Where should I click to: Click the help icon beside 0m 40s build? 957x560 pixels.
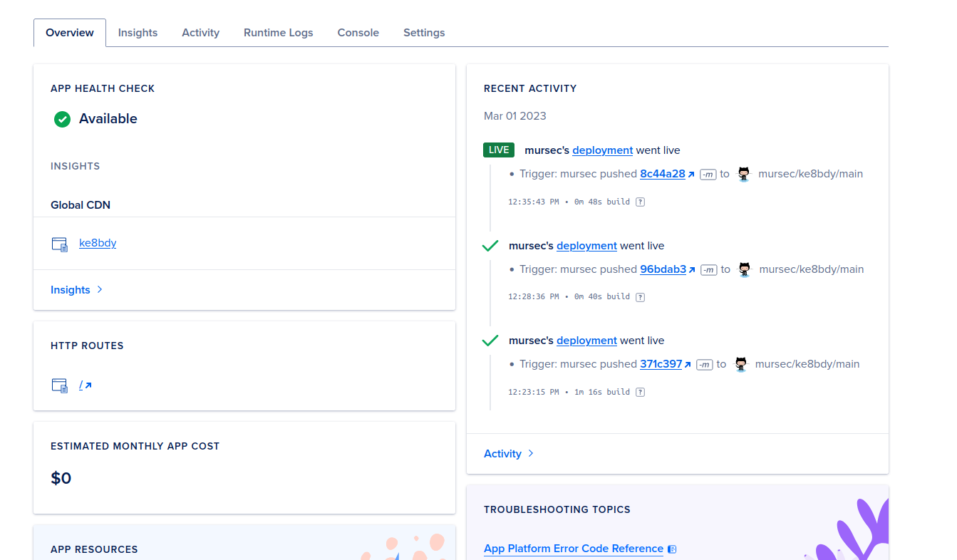coord(640,297)
